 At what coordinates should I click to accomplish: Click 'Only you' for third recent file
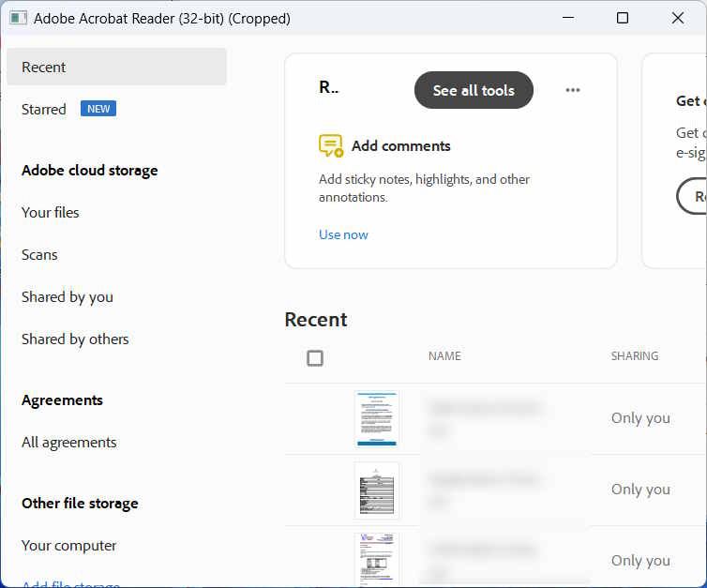(640, 561)
